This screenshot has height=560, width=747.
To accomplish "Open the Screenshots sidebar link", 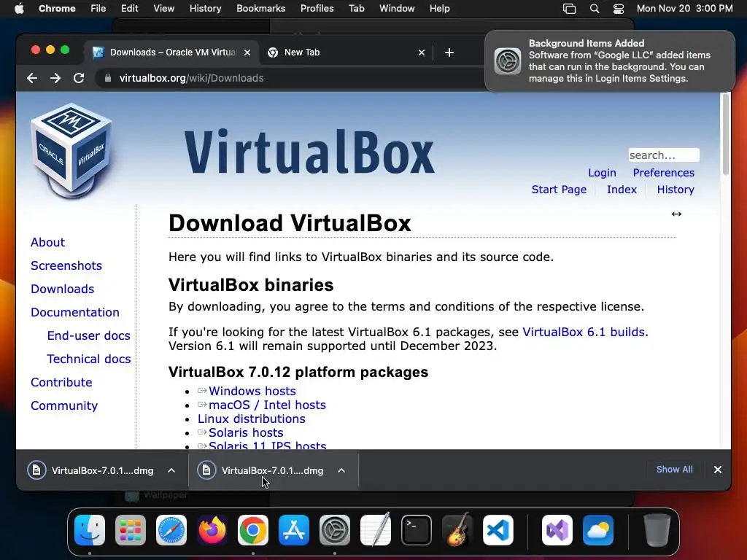I will point(66,265).
